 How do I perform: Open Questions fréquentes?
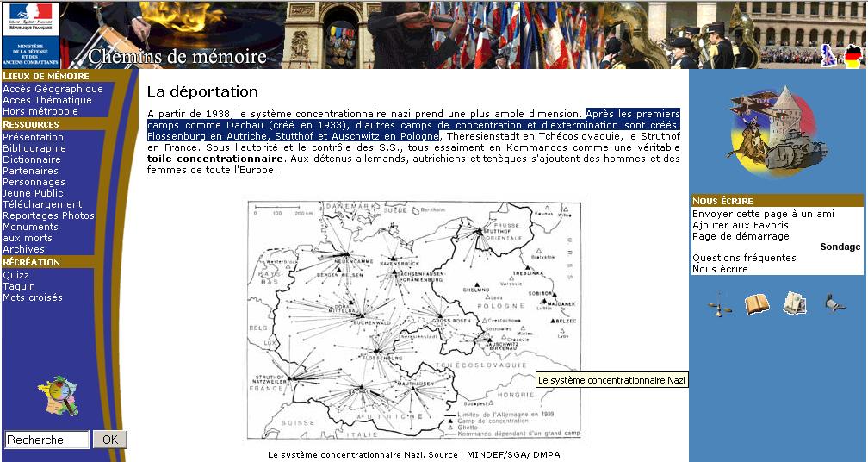point(744,258)
